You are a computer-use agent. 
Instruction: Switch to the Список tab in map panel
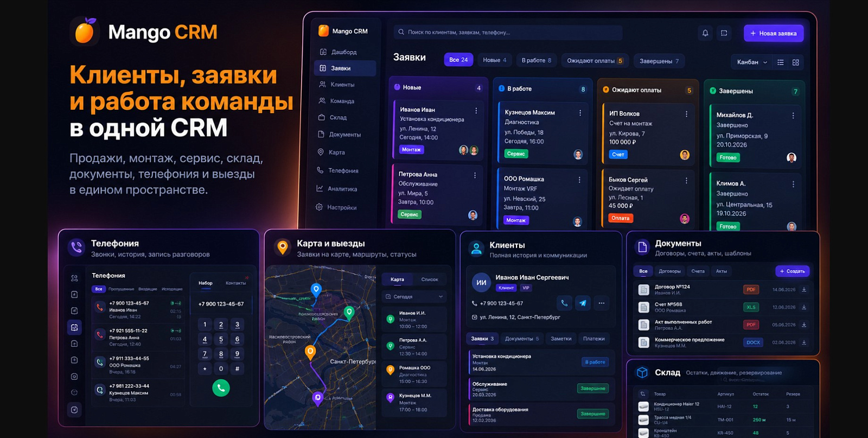[430, 280]
